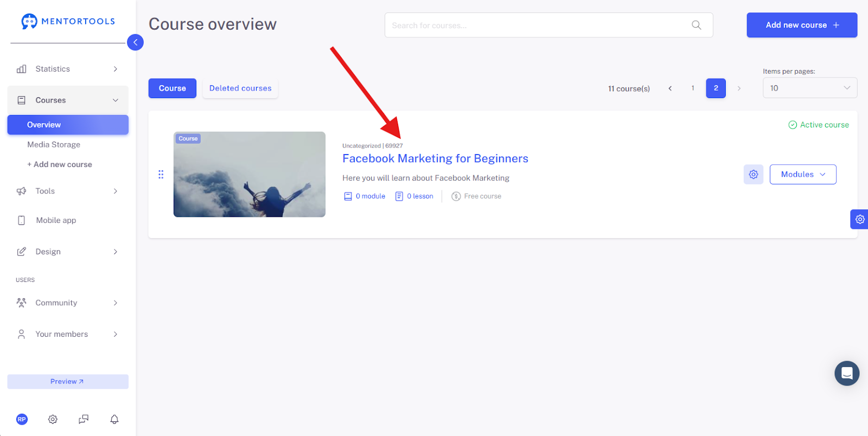
Task: Go to the previous page arrow
Action: pos(670,88)
